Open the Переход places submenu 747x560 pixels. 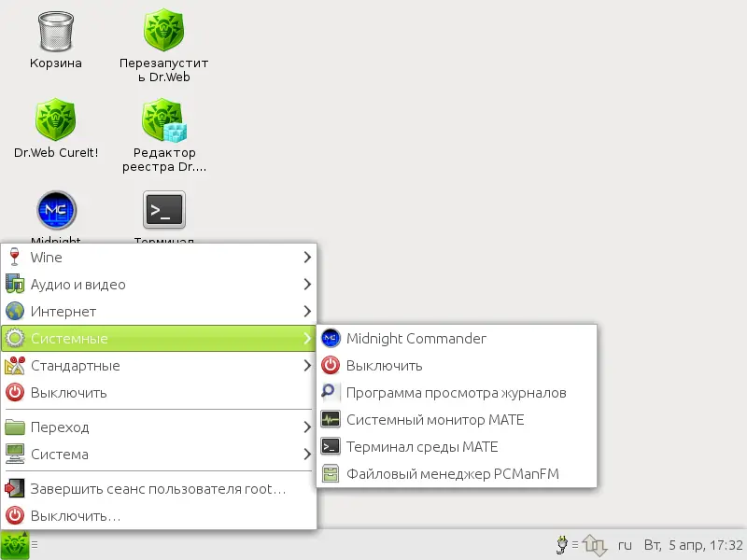[159, 427]
